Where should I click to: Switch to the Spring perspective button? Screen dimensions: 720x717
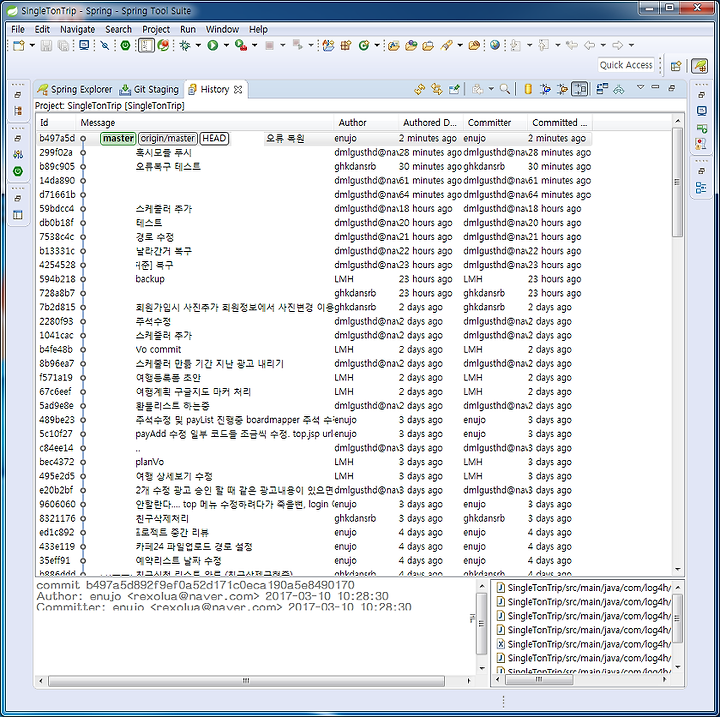point(699,66)
